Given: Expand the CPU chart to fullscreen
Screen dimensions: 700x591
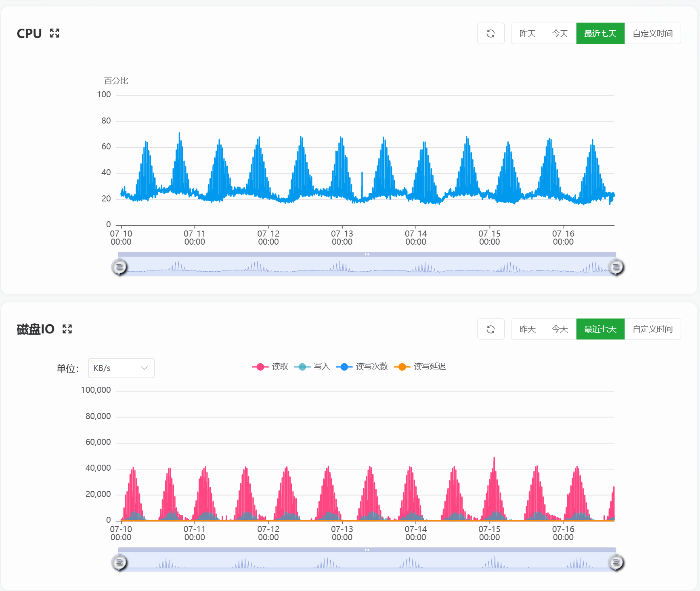Looking at the screenshot, I should pos(54,33).
